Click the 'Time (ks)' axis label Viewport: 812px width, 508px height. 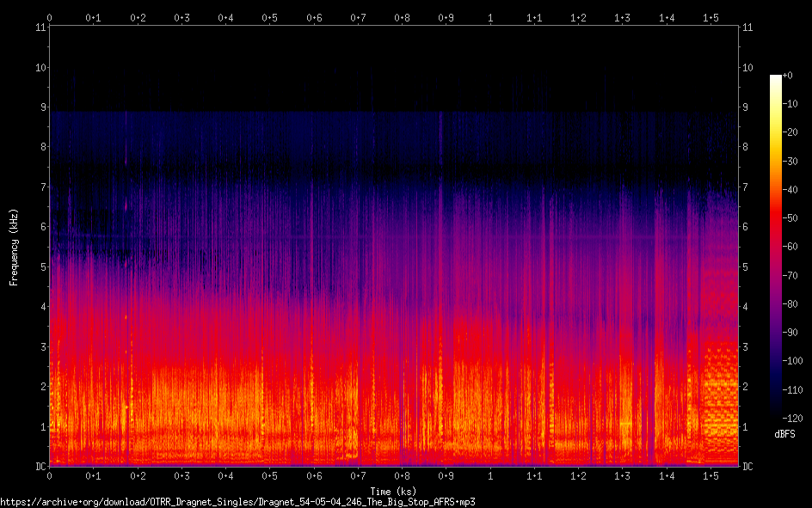click(393, 491)
